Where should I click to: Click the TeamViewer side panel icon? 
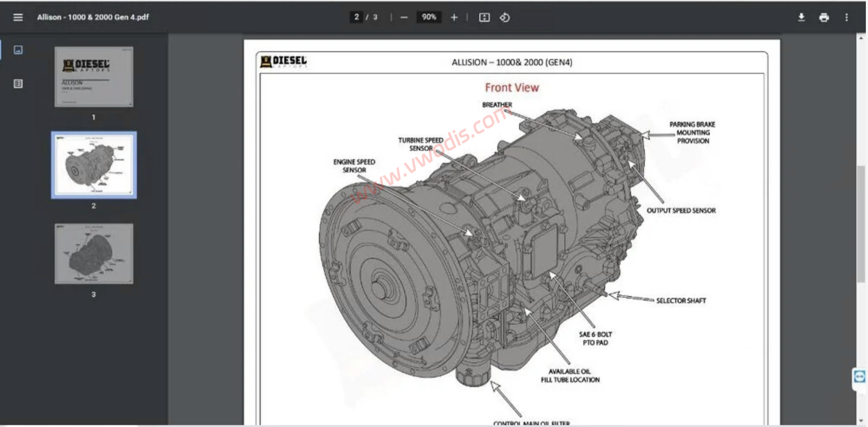(x=859, y=376)
